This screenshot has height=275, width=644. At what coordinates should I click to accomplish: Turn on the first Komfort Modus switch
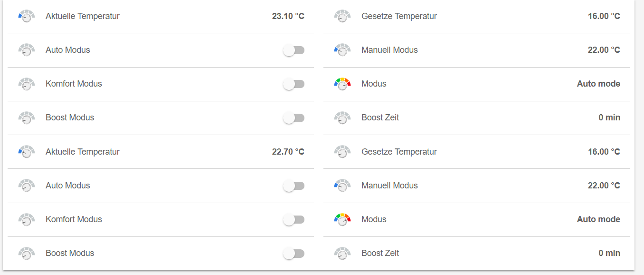(294, 84)
